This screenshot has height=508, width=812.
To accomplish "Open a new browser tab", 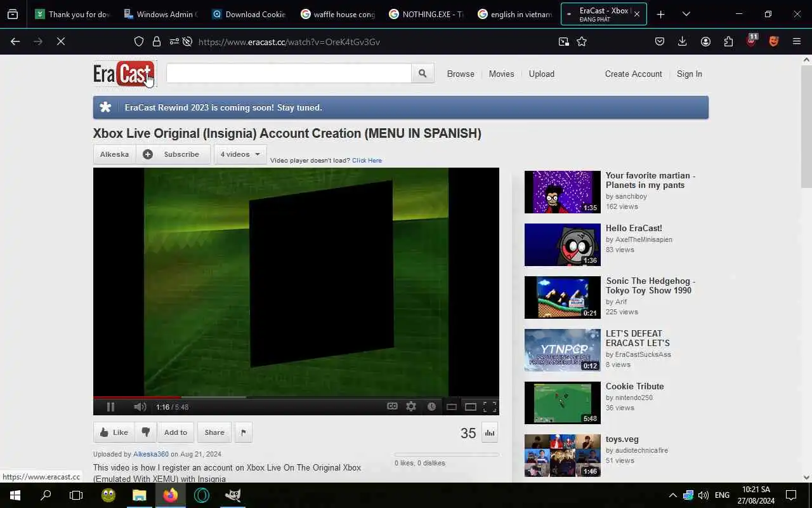I will click(660, 14).
